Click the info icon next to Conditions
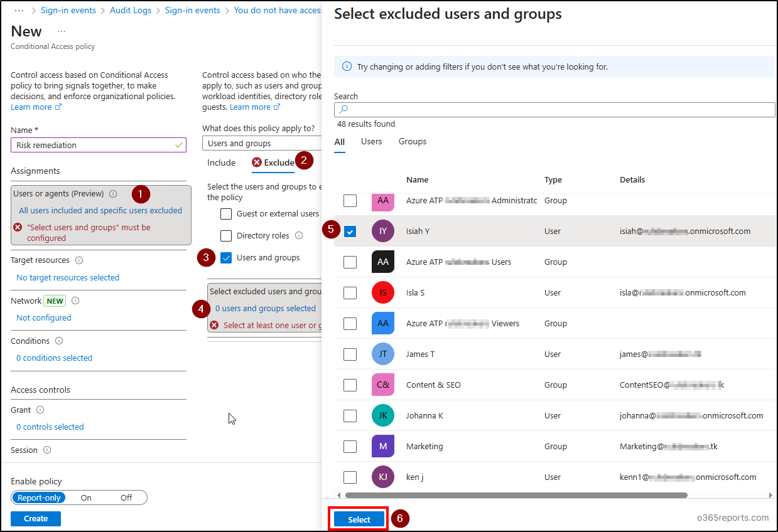Viewport: 778px width, 532px height. pyautogui.click(x=57, y=341)
